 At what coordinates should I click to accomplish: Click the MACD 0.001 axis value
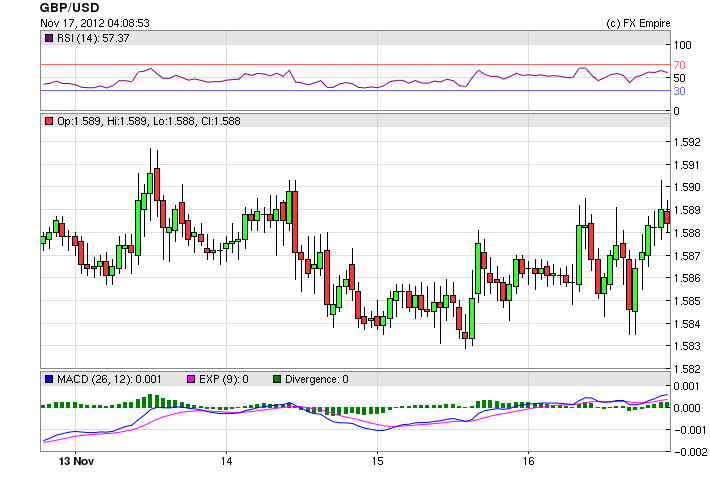pyautogui.click(x=687, y=386)
